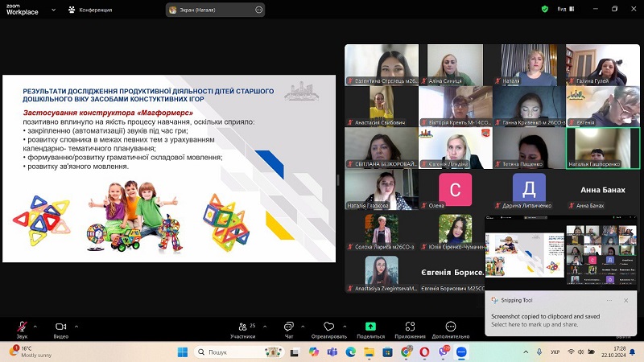Open the weather widget showing 16°C
This screenshot has width=644, height=362.
[x=31, y=352]
